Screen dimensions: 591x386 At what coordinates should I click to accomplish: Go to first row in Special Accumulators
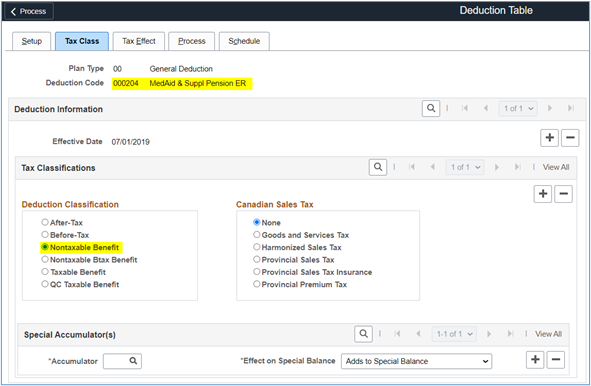coord(397,334)
